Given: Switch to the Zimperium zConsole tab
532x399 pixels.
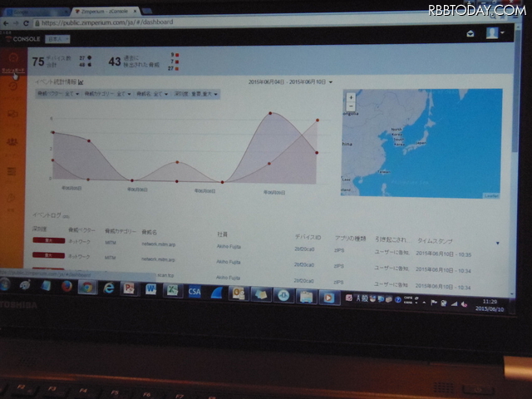Looking at the screenshot, I should (106, 12).
